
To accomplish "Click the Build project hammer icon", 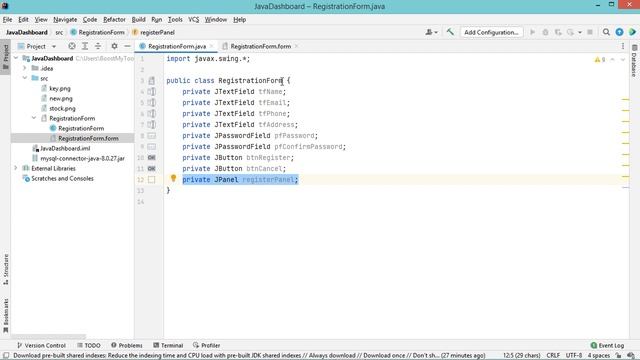I will point(450,32).
